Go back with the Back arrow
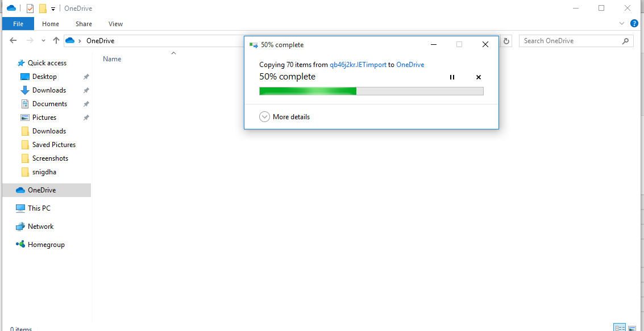 point(13,41)
